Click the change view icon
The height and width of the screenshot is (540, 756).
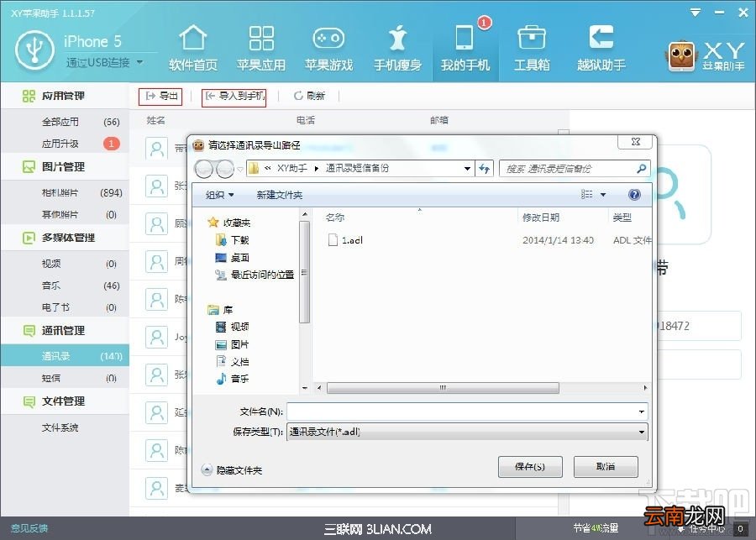coord(587,194)
